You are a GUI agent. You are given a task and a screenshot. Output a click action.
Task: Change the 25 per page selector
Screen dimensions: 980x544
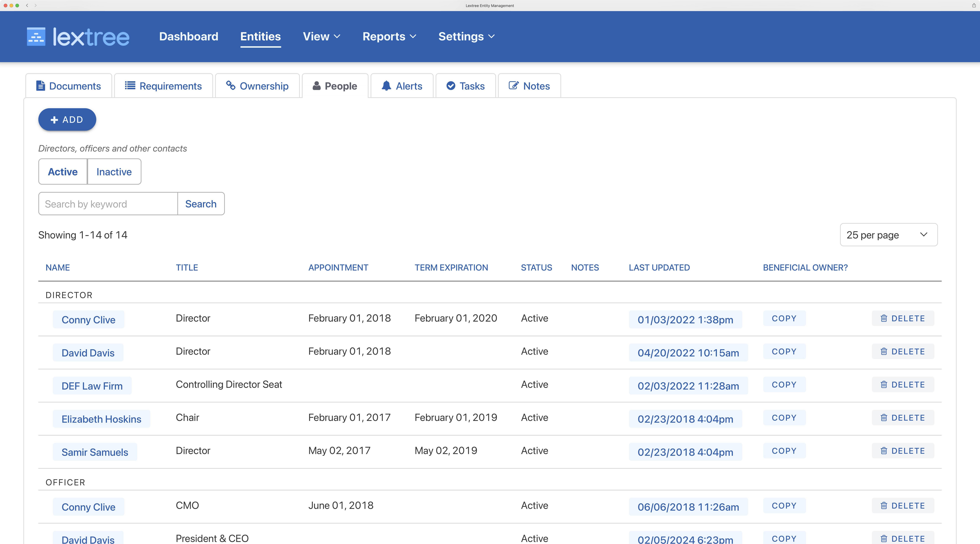tap(889, 235)
